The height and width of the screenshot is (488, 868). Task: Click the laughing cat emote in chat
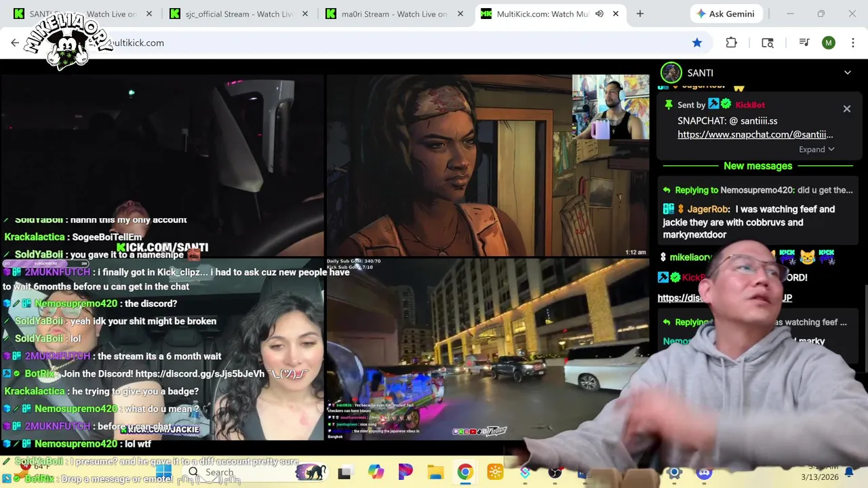(x=807, y=257)
